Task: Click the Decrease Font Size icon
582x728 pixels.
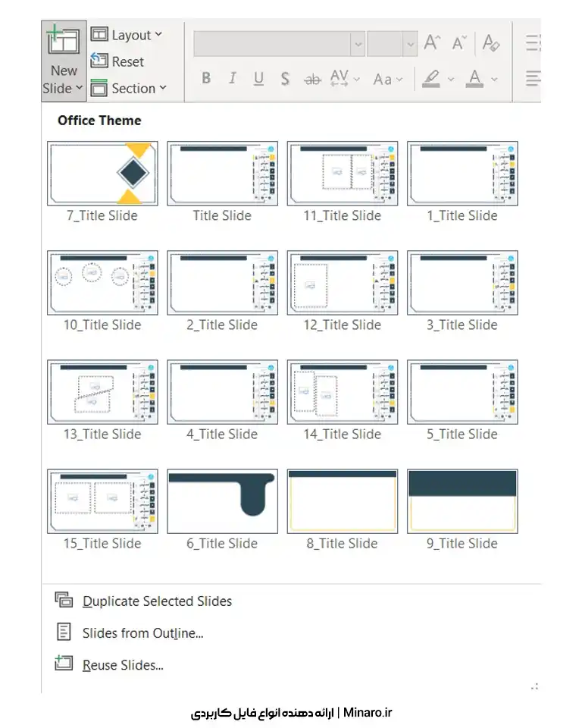Action: [x=459, y=43]
